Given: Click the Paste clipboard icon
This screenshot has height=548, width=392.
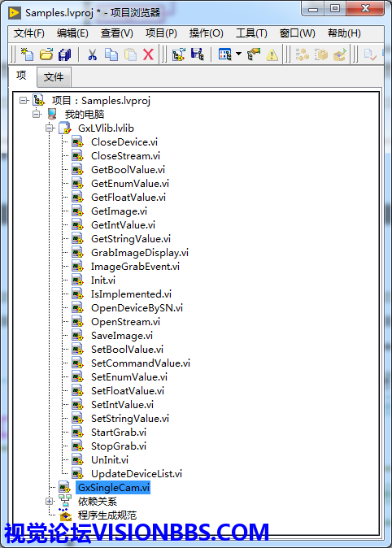Looking at the screenshot, I should 130,54.
